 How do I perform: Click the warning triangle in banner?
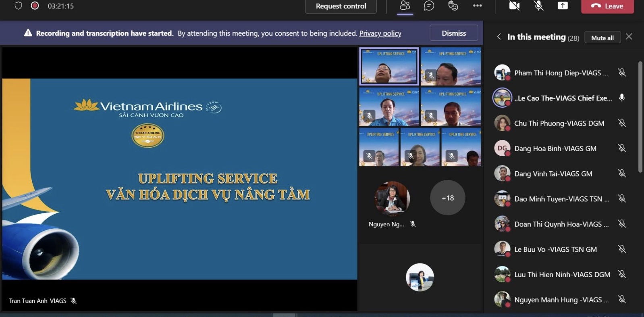(28, 33)
